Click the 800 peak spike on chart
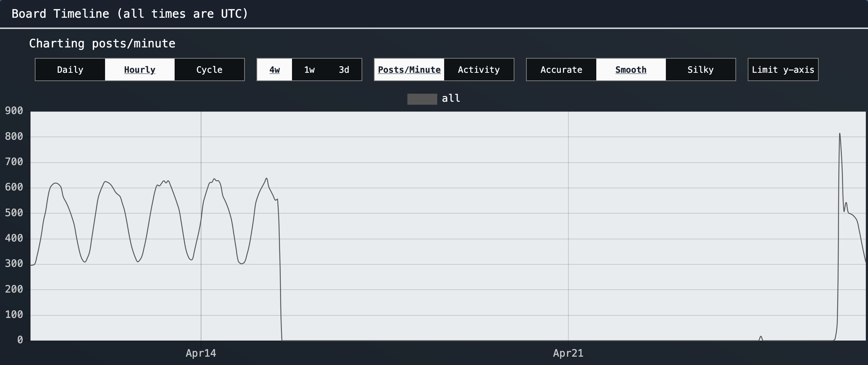This screenshot has width=868, height=365. coord(840,134)
